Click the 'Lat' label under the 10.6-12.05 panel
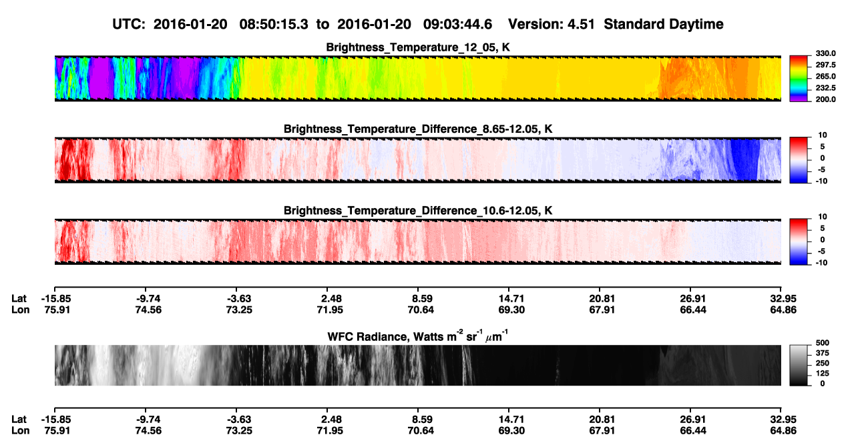Viewport: 868px width, 445px height. tap(19, 299)
